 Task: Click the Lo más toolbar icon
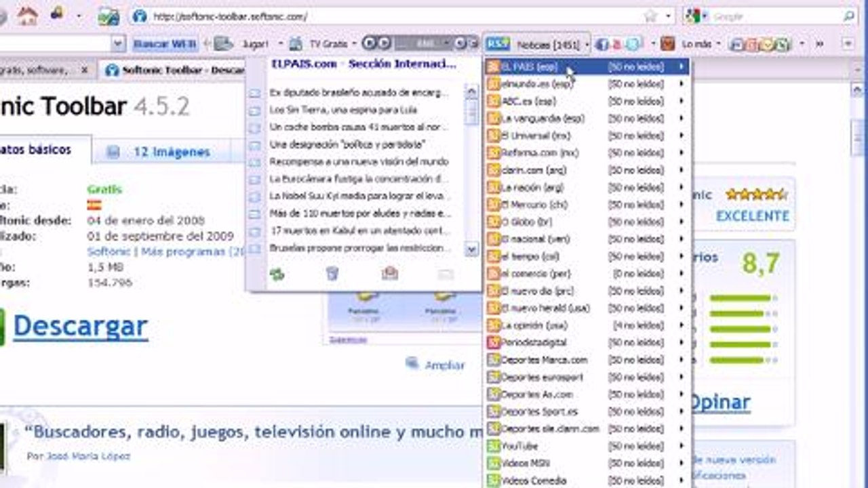[668, 44]
